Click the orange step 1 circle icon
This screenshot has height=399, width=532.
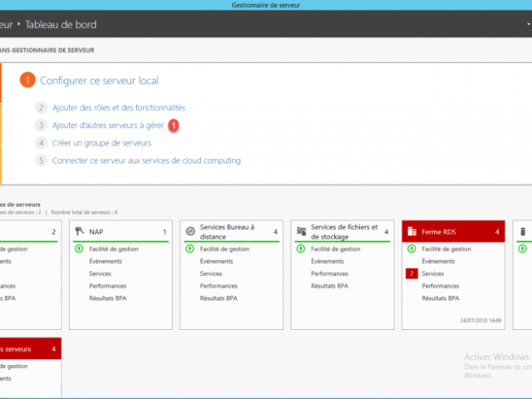point(27,81)
